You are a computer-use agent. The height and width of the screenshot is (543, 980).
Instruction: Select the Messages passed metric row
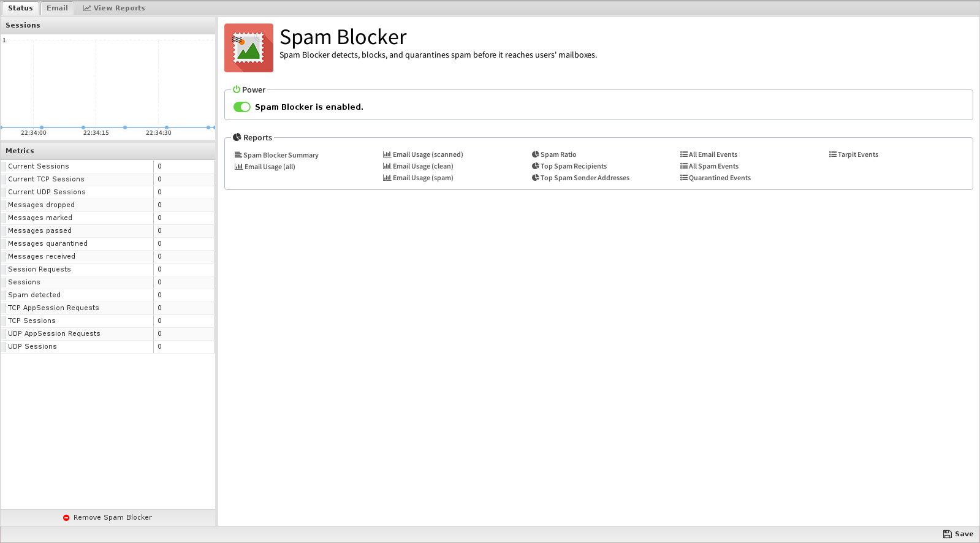point(108,230)
